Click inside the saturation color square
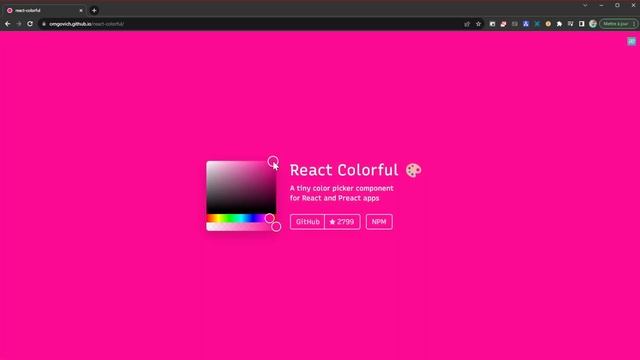Viewport: 640px width, 360px height. 241,187
